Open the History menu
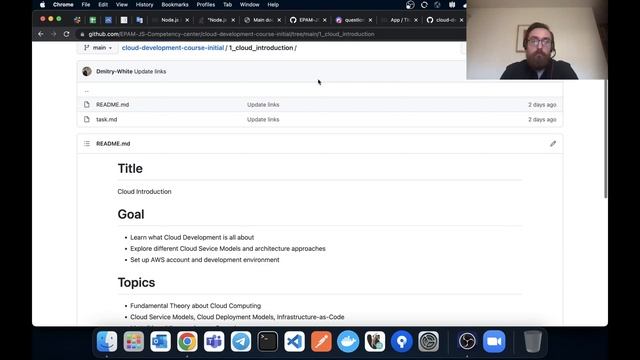The height and width of the screenshot is (360, 640). click(x=144, y=5)
